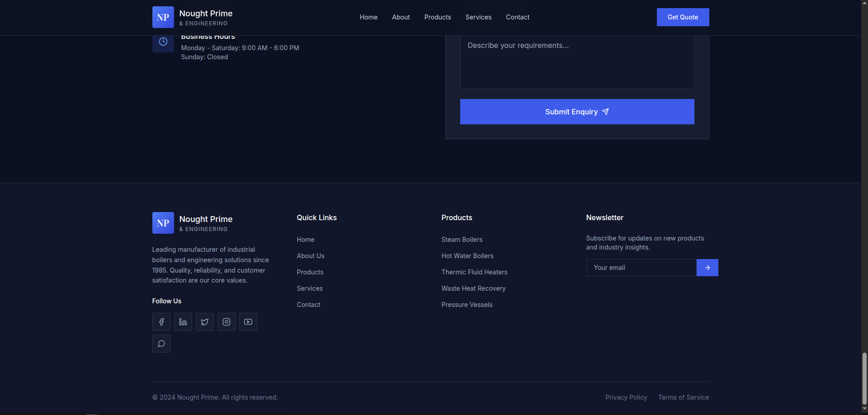Open the YouTube social icon
Image resolution: width=868 pixels, height=415 pixels.
(x=248, y=322)
